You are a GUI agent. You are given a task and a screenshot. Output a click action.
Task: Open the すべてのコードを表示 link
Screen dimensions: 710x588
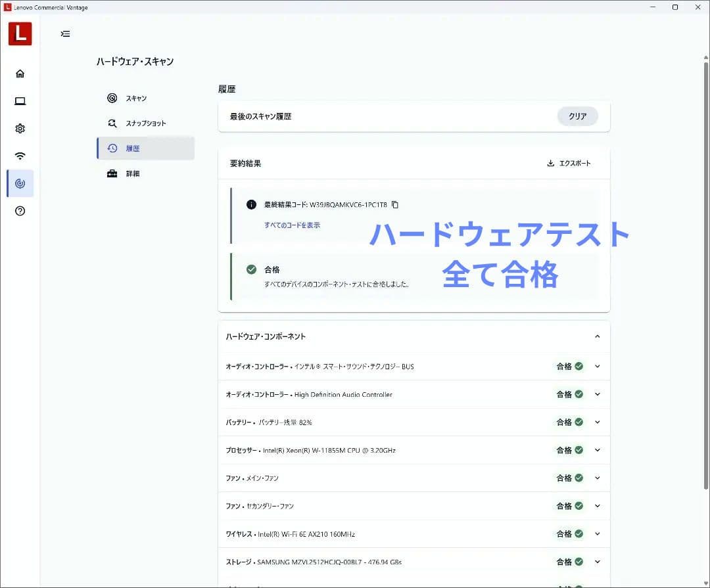292,225
